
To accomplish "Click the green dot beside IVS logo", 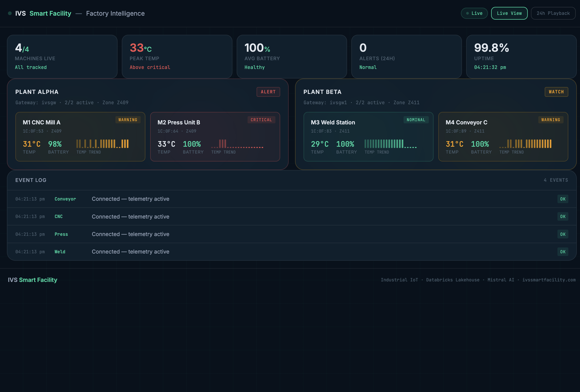I will [x=10, y=13].
